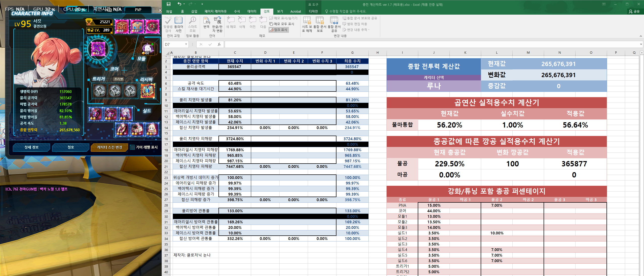Expand Customize Quick Access Toolbar dropdown
The image size is (644, 276).
(202, 4)
